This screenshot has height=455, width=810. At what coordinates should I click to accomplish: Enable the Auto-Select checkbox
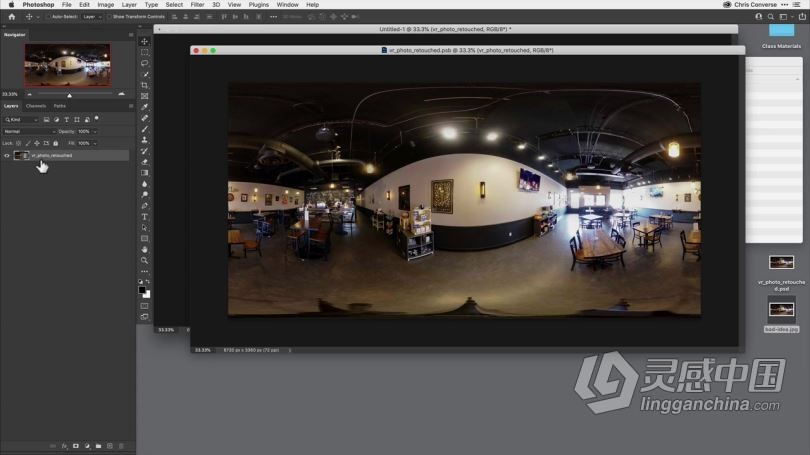[48, 17]
